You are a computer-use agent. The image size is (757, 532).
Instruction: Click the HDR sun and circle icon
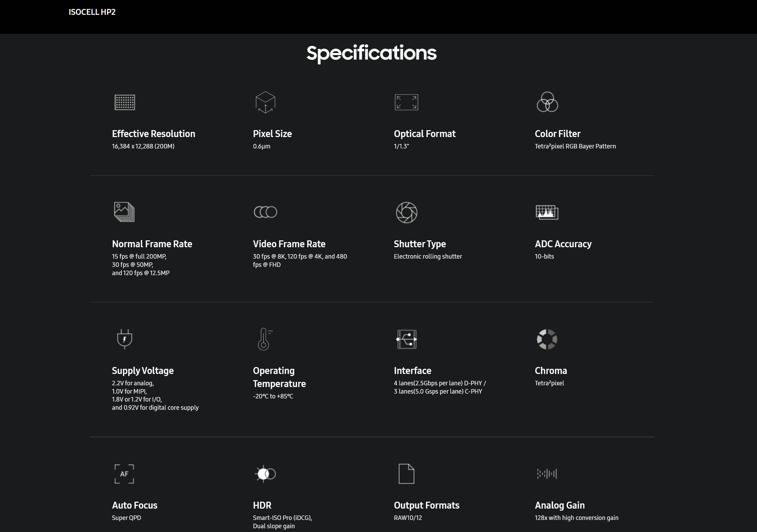pos(265,474)
